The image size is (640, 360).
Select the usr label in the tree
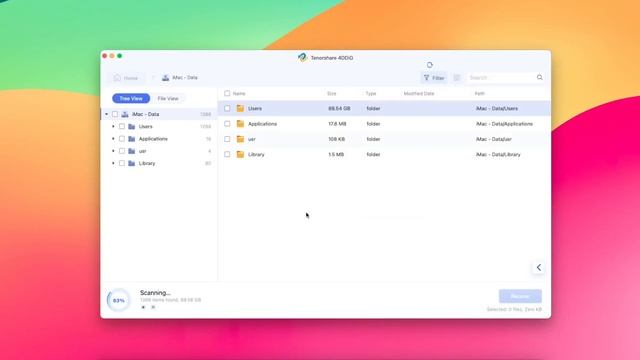[x=142, y=151]
